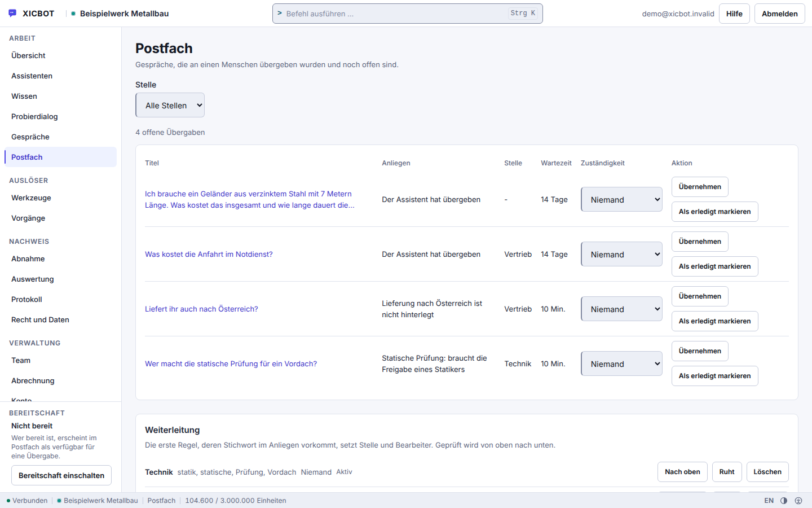The width and height of the screenshot is (812, 508).
Task: Open the Geländer aus verzinktem Stahl conversation
Action: click(x=250, y=199)
